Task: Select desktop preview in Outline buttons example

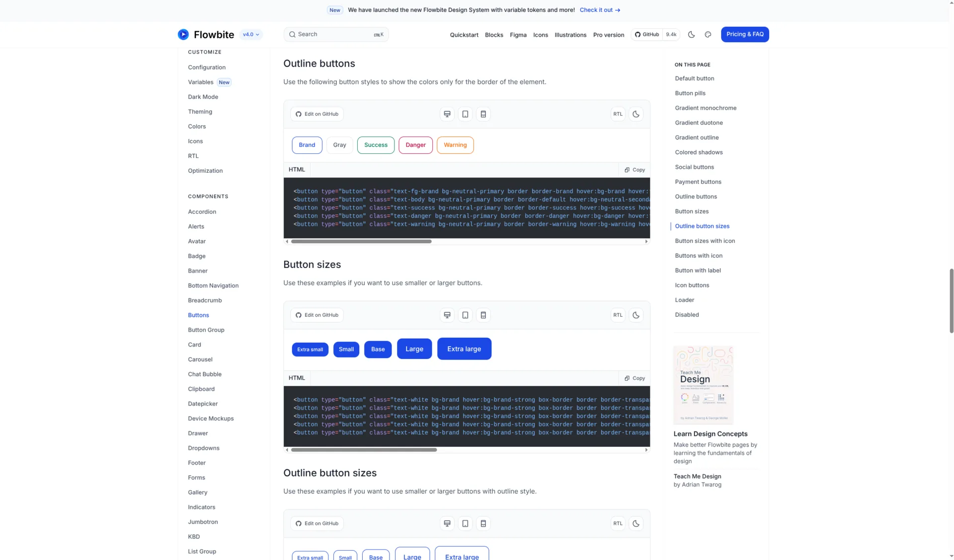Action: click(447, 114)
